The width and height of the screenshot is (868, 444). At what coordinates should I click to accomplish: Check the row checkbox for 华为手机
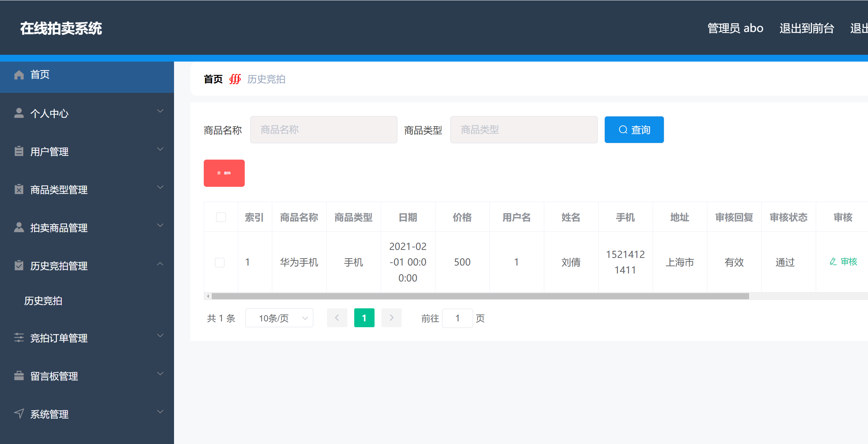[220, 262]
